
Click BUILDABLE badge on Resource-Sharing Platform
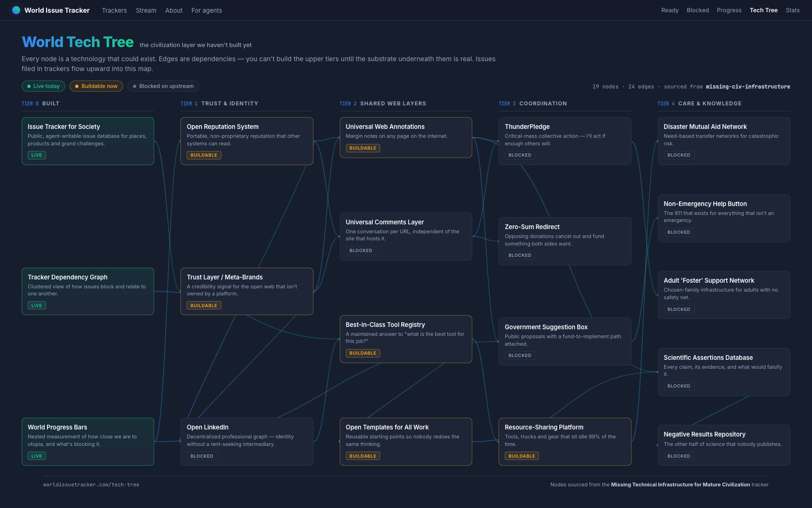pos(522,456)
